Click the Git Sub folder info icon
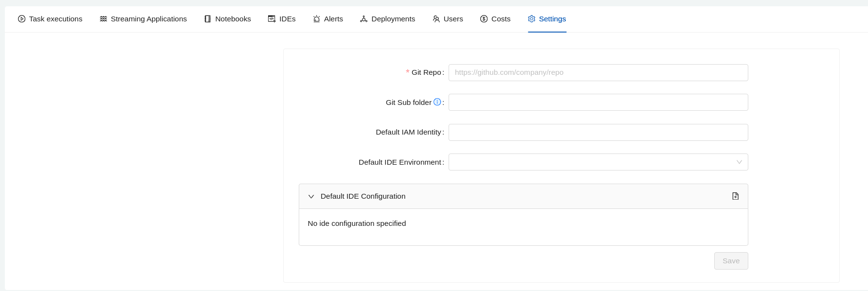Screen dimensions: 868x291 (437, 102)
